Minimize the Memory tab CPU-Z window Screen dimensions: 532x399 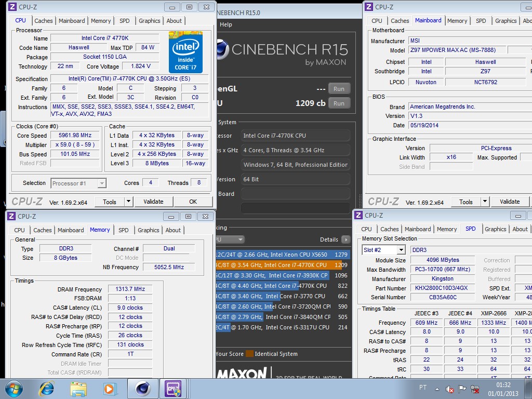pyautogui.click(x=171, y=217)
